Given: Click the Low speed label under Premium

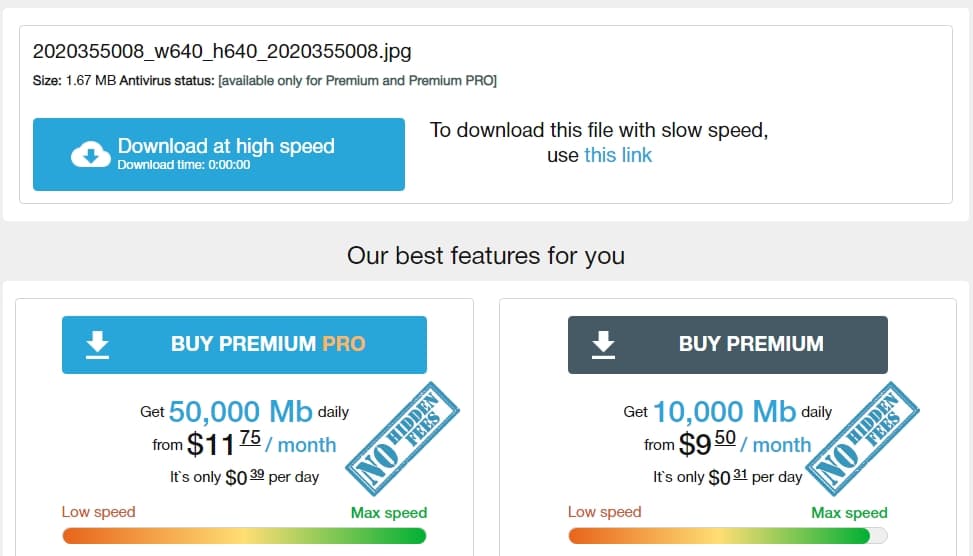Looking at the screenshot, I should pyautogui.click(x=604, y=512).
